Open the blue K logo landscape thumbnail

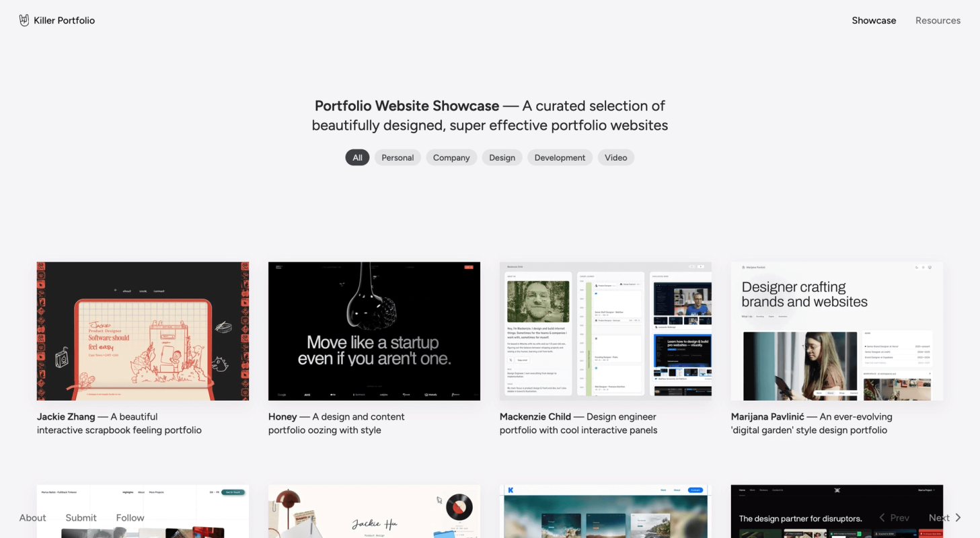pyautogui.click(x=605, y=511)
